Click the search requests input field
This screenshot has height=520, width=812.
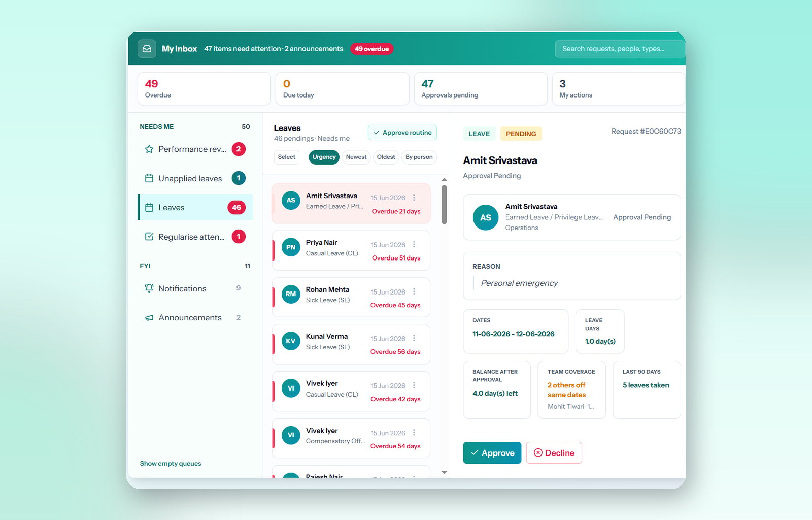point(620,49)
